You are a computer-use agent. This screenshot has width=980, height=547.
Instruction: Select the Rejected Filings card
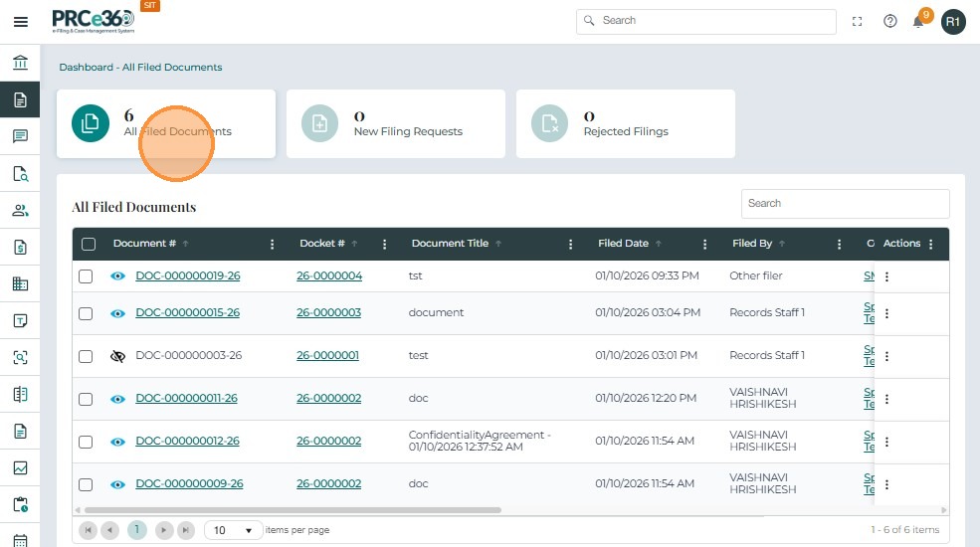click(x=625, y=123)
